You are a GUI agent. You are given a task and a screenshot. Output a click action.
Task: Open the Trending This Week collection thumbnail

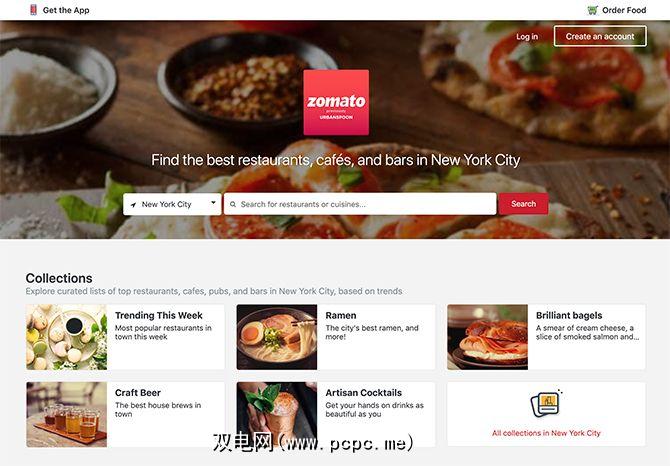[x=67, y=337]
